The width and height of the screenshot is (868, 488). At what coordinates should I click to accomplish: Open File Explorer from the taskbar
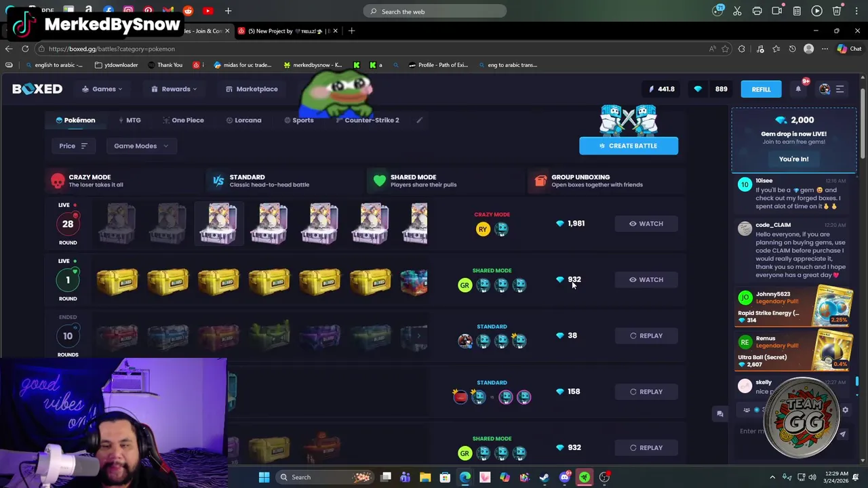(x=425, y=477)
